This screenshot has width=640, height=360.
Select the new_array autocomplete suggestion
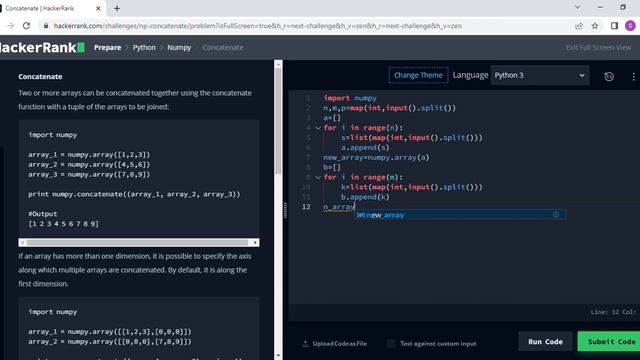[460, 215]
